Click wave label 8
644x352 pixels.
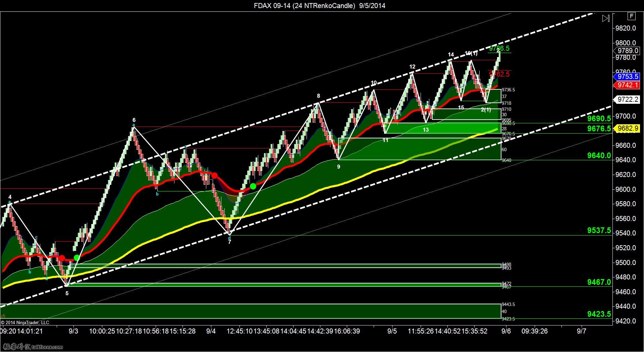tap(318, 96)
